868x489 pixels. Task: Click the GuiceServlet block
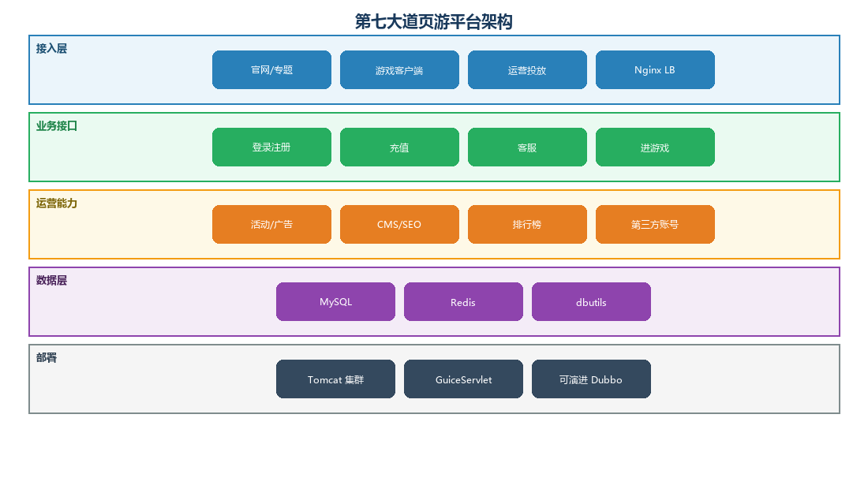point(464,379)
